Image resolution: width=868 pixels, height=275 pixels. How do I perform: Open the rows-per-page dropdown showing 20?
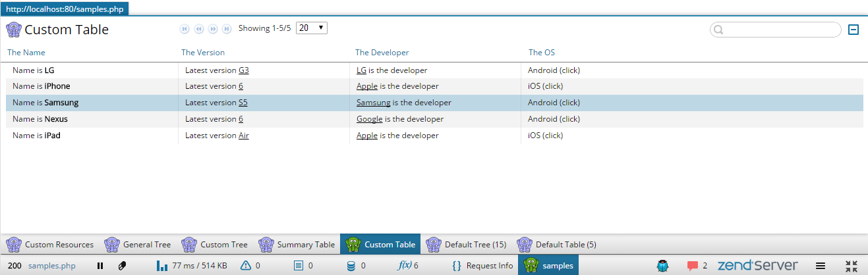point(312,28)
